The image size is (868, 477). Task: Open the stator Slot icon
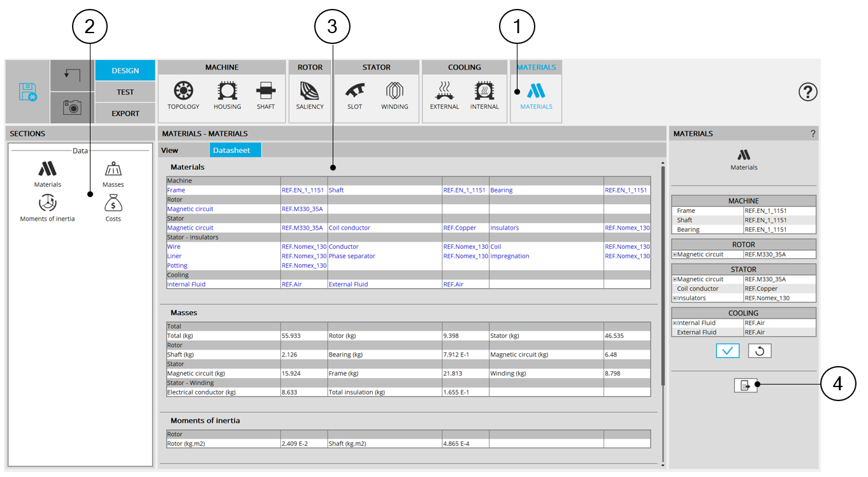click(355, 91)
